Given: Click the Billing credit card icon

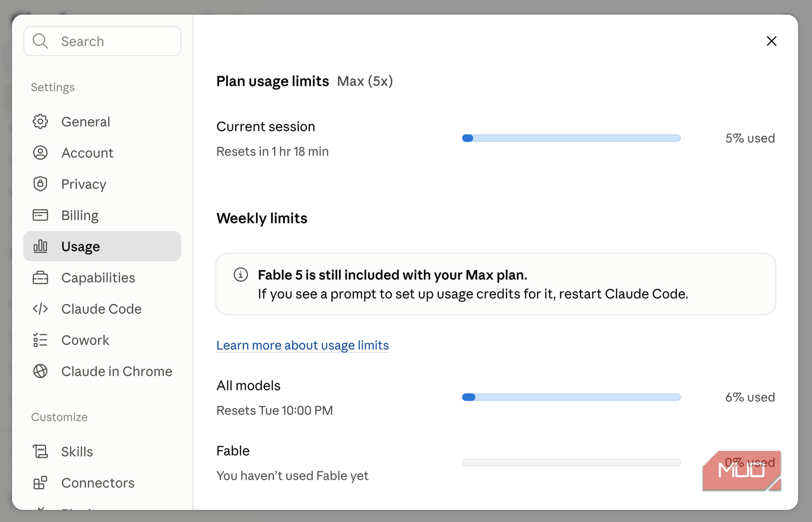Looking at the screenshot, I should (40, 215).
